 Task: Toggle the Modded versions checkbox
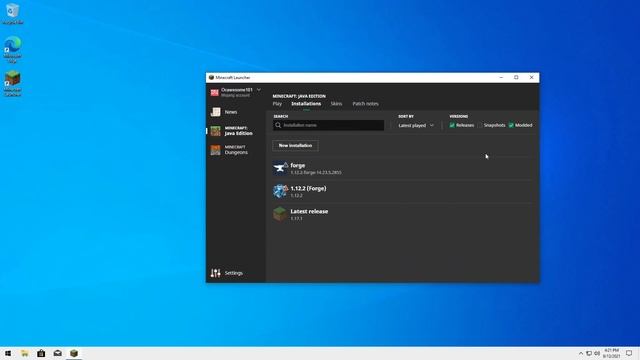click(511, 125)
